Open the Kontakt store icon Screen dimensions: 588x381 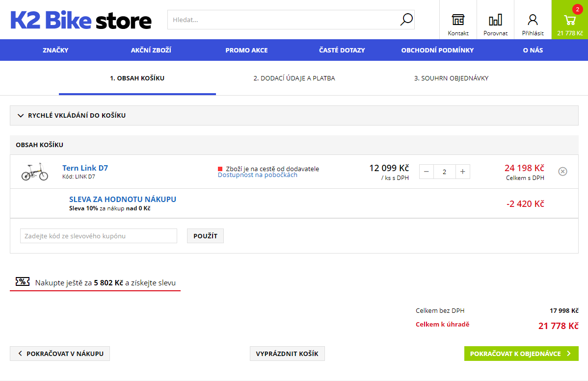(x=458, y=20)
